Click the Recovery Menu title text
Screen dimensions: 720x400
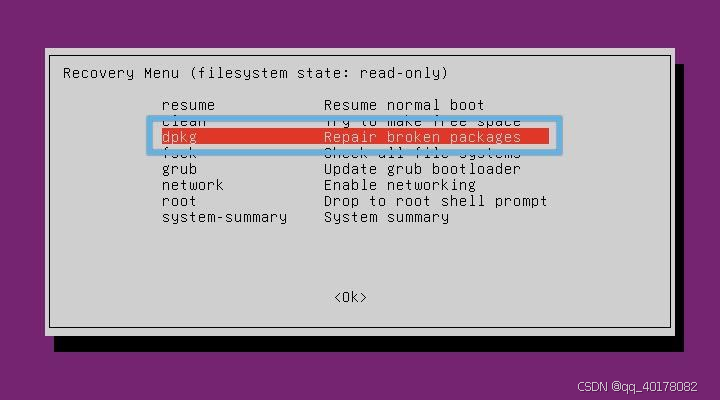tap(255, 73)
